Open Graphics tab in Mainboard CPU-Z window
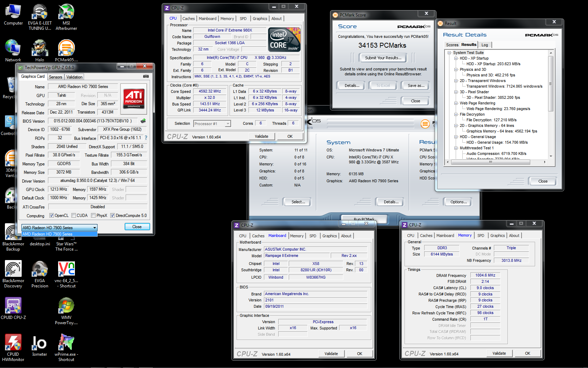The image size is (588, 368). pyautogui.click(x=329, y=236)
